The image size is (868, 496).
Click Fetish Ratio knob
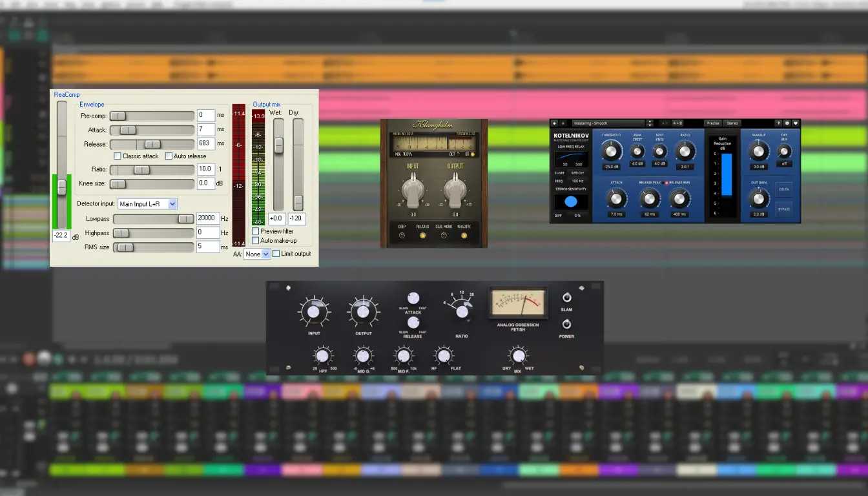[462, 312]
